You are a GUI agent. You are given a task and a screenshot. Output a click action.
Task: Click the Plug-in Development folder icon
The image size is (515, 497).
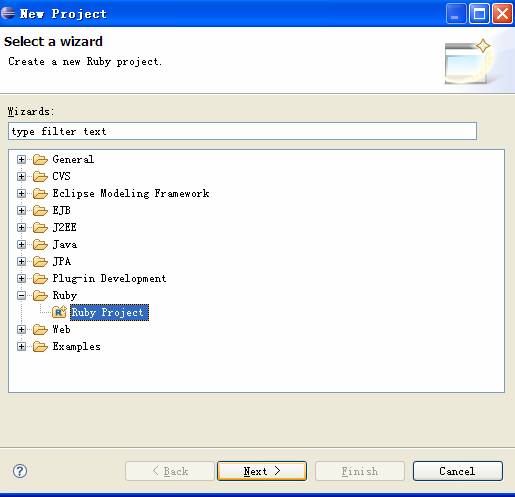click(x=40, y=279)
